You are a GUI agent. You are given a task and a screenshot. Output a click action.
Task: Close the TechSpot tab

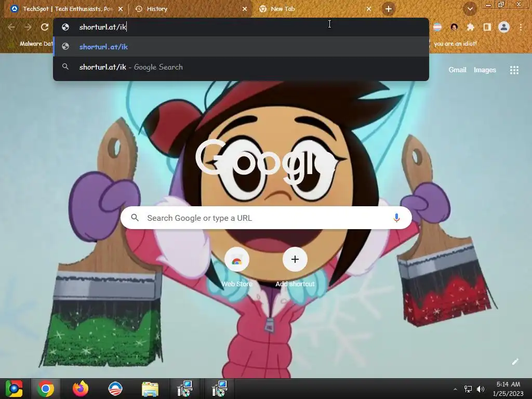(x=121, y=9)
